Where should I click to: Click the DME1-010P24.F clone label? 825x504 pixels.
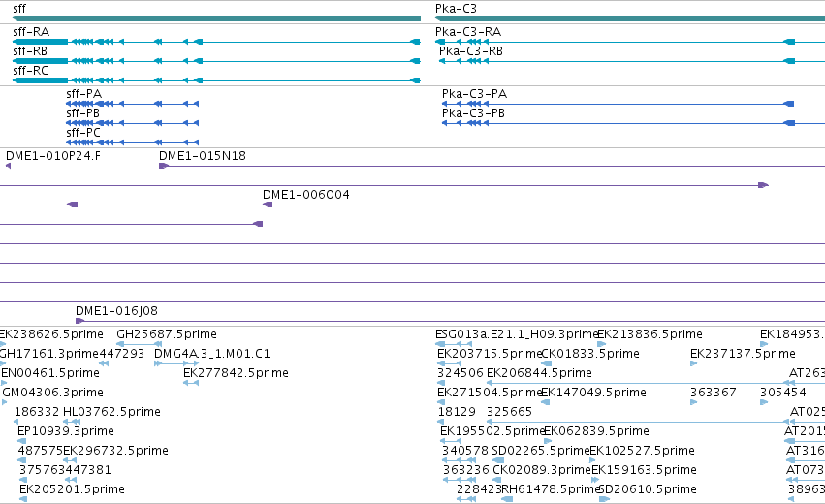pos(53,156)
